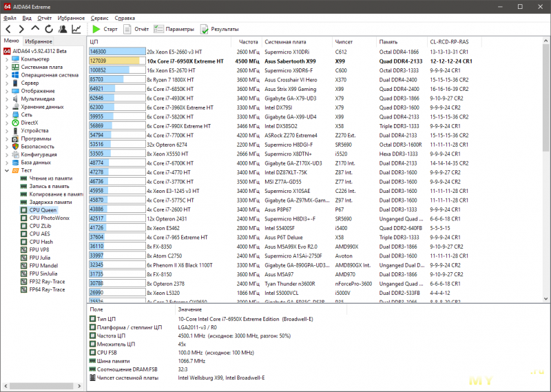Select Безопасность tree item
The height and width of the screenshot is (392, 551).
click(38, 147)
